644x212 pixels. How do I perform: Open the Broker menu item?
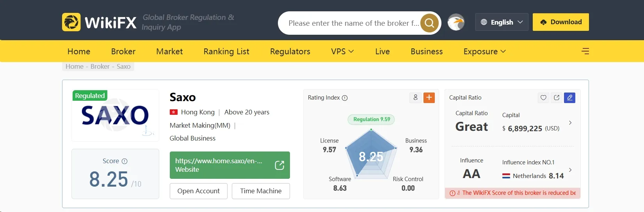point(123,52)
